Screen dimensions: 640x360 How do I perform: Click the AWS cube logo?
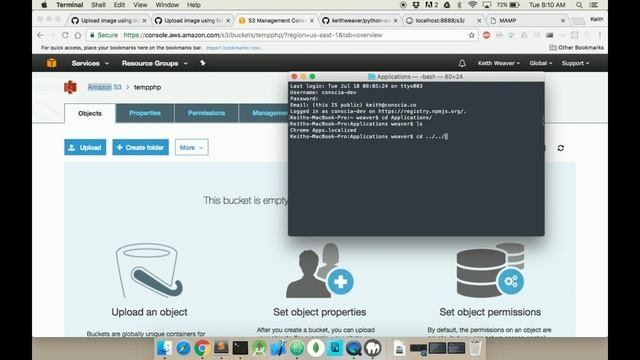pos(52,63)
